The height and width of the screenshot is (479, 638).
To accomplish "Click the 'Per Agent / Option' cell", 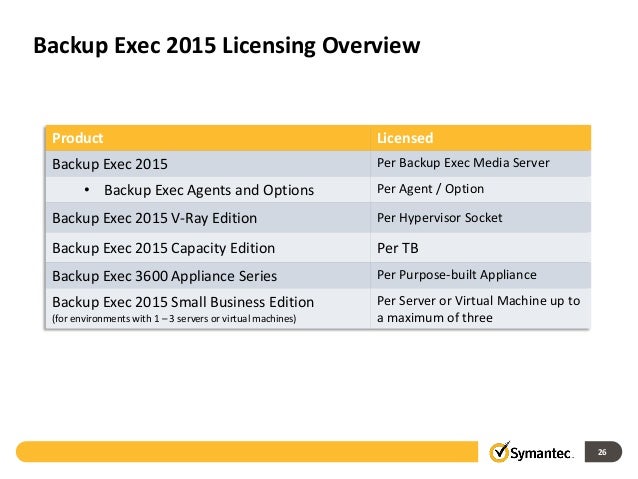I will tap(481, 190).
